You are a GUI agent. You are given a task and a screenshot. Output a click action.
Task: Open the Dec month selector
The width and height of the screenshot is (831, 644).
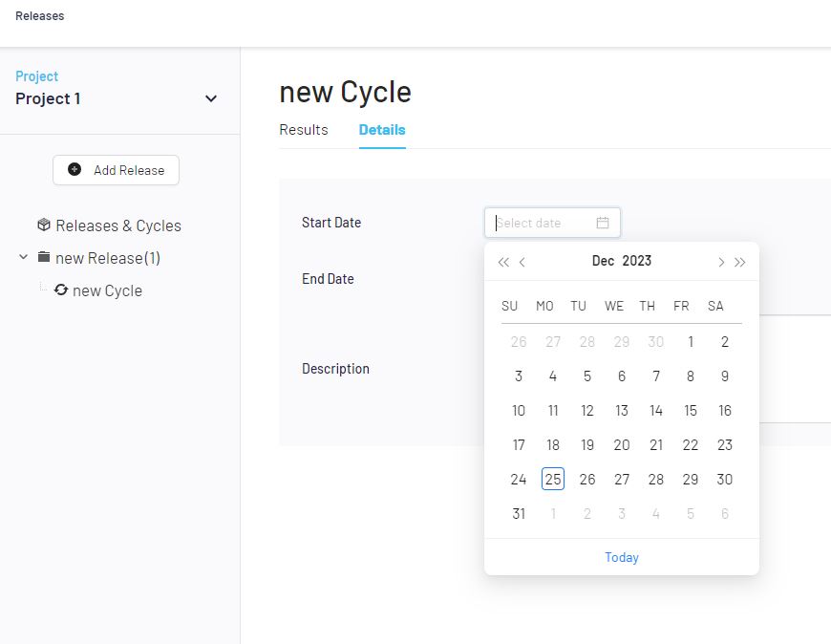(603, 261)
